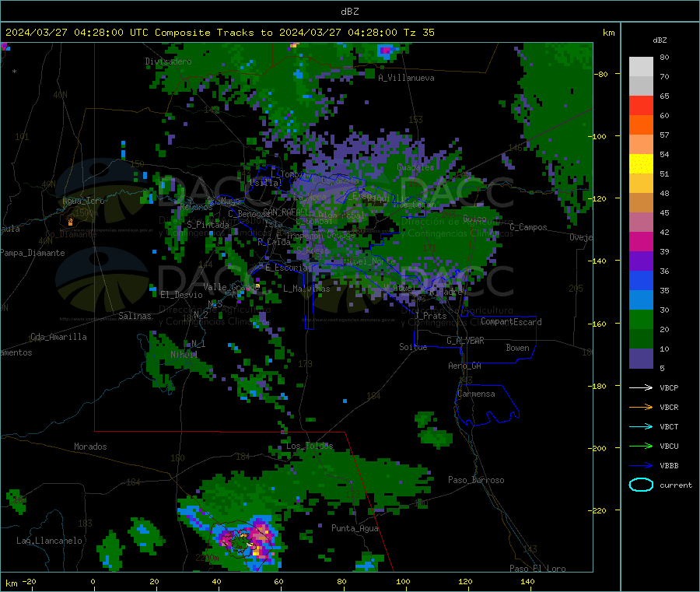This screenshot has width=700, height=592.
Task: Click the blue VBBB arrow icon
Action: (x=641, y=466)
